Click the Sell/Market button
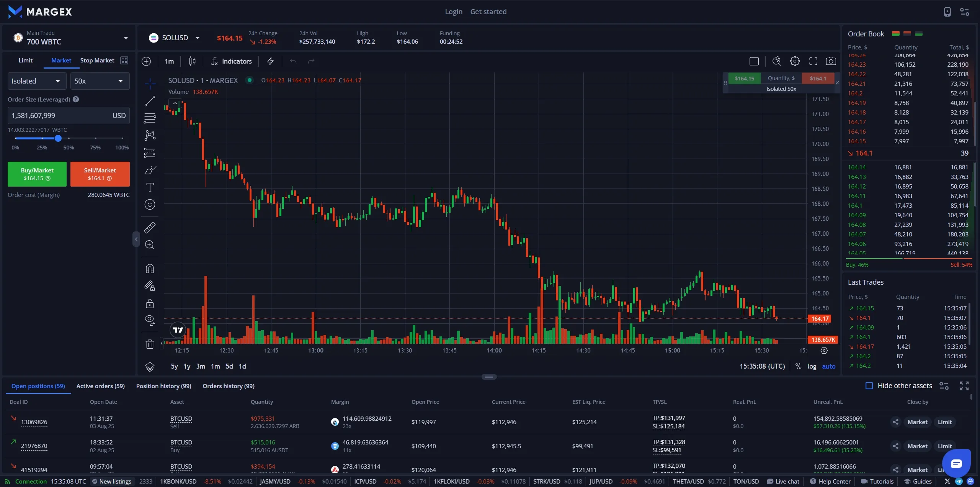This screenshot has height=487, width=980. pyautogui.click(x=100, y=174)
